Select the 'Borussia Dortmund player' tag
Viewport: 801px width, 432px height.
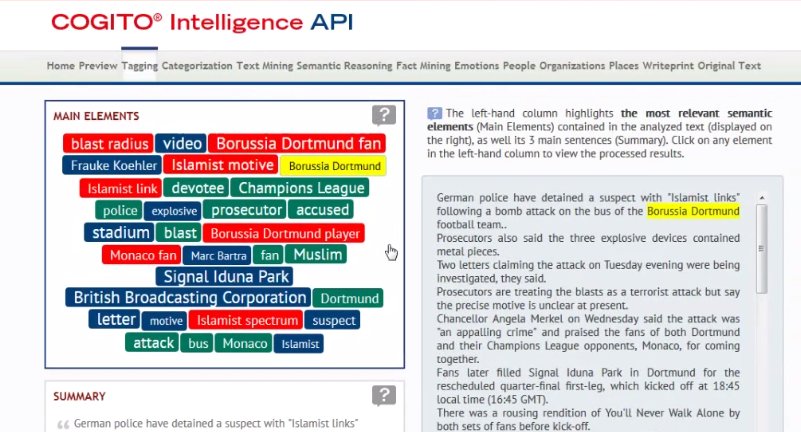(x=284, y=233)
